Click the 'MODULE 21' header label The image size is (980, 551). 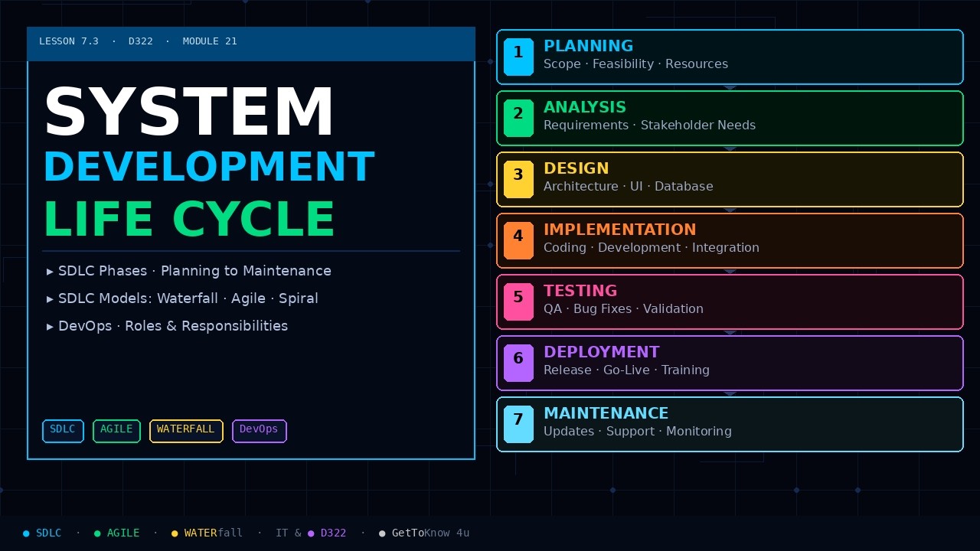click(210, 41)
